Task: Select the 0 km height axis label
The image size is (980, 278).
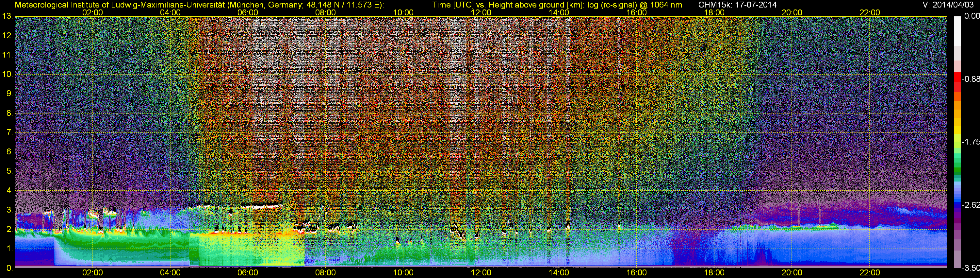Action: [x=9, y=268]
